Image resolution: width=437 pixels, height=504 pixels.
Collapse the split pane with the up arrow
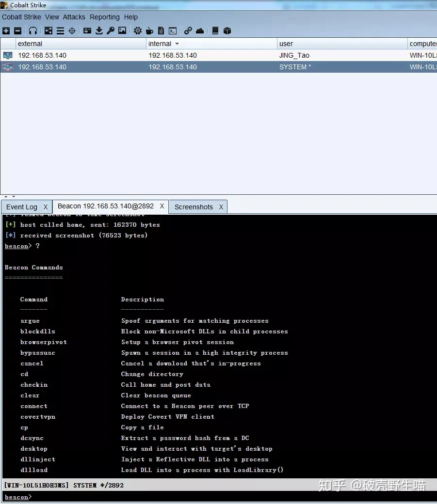(6, 196)
